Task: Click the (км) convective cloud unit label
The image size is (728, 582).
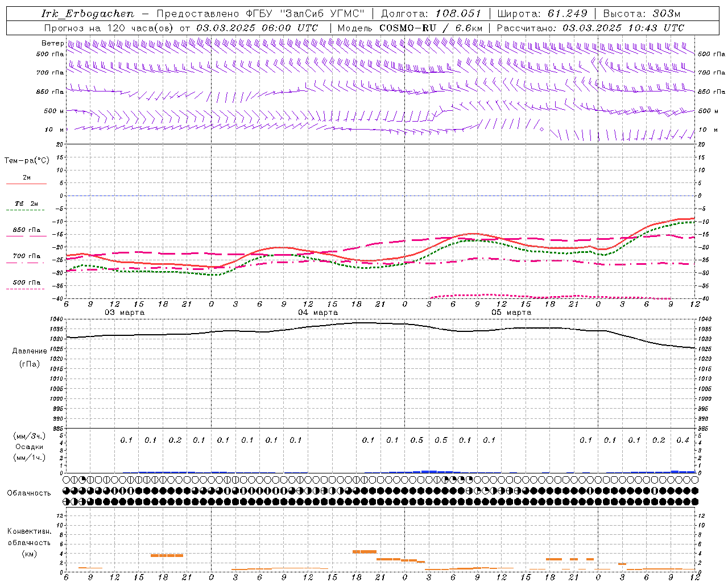Action: click(29, 553)
